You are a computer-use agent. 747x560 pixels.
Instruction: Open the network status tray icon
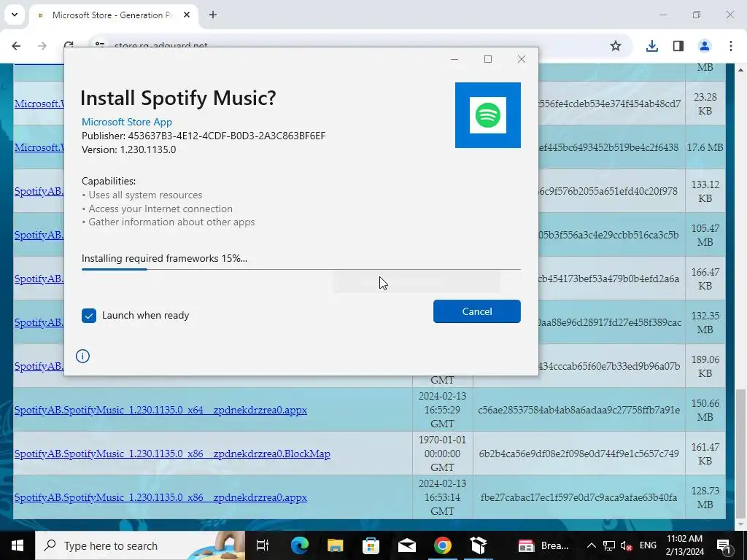pyautogui.click(x=609, y=545)
